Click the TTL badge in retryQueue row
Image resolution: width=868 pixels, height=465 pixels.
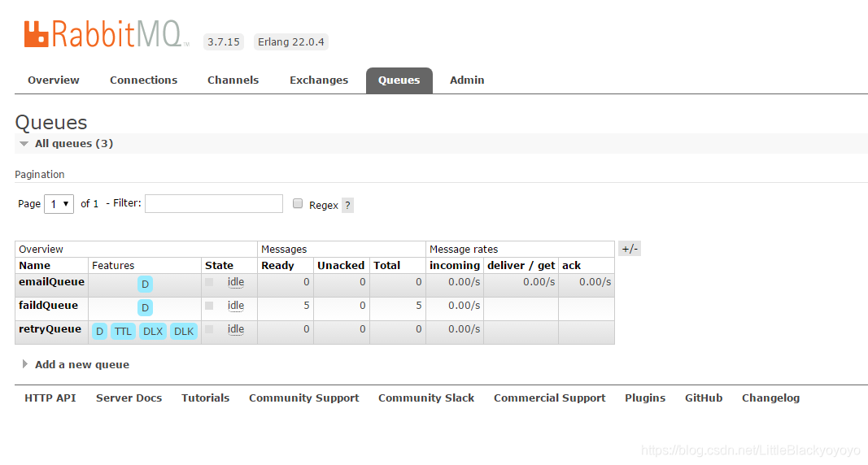[x=123, y=332]
